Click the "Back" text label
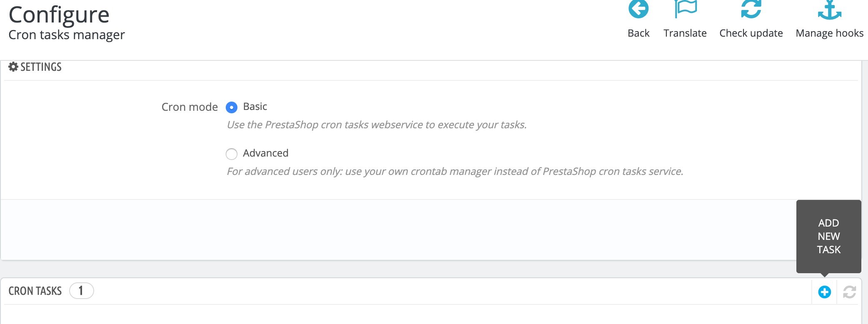Image resolution: width=868 pixels, height=324 pixels. pyautogui.click(x=639, y=33)
